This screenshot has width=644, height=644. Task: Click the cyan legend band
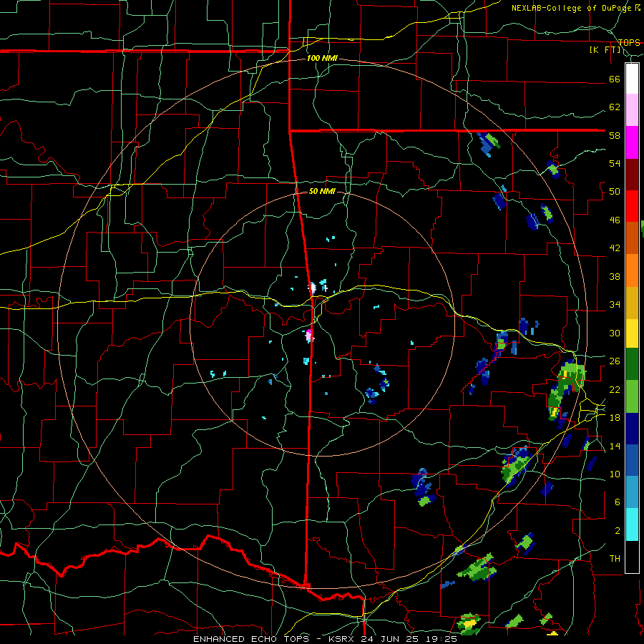pos(632,525)
